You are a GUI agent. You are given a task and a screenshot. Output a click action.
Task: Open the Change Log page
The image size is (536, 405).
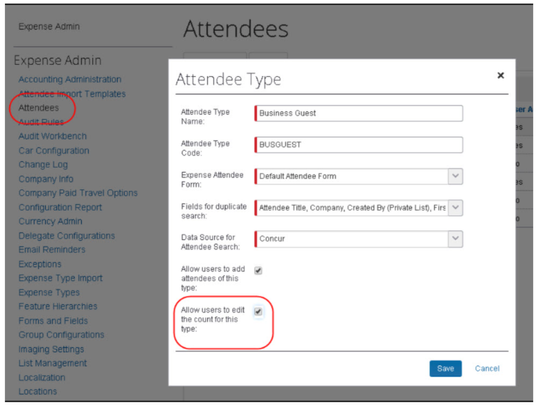pos(43,165)
